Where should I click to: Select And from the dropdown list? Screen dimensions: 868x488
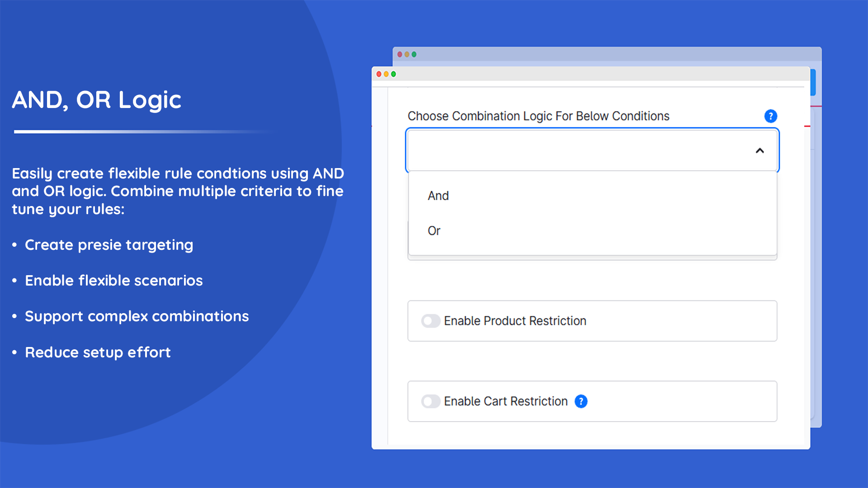click(x=438, y=196)
